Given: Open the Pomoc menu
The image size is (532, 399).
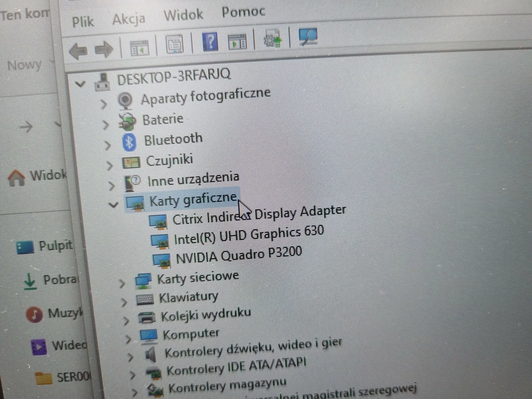Looking at the screenshot, I should [243, 12].
